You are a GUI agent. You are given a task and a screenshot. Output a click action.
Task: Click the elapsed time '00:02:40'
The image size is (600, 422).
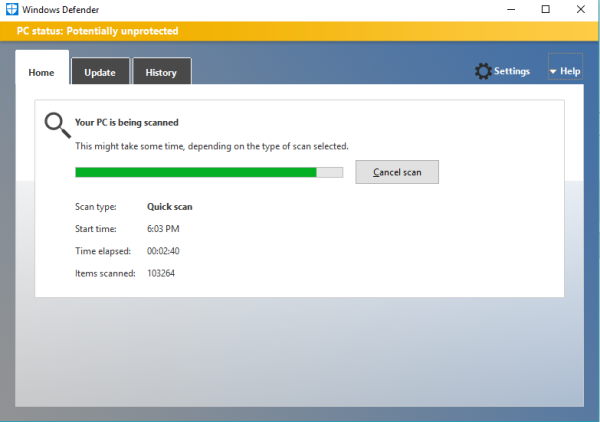[x=163, y=251]
